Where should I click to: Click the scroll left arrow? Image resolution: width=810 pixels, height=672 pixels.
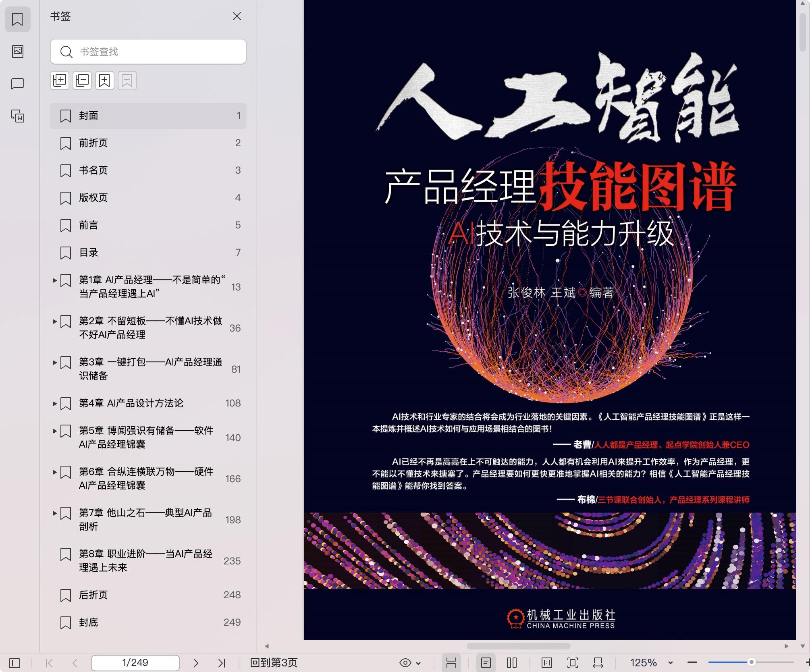[x=266, y=646]
